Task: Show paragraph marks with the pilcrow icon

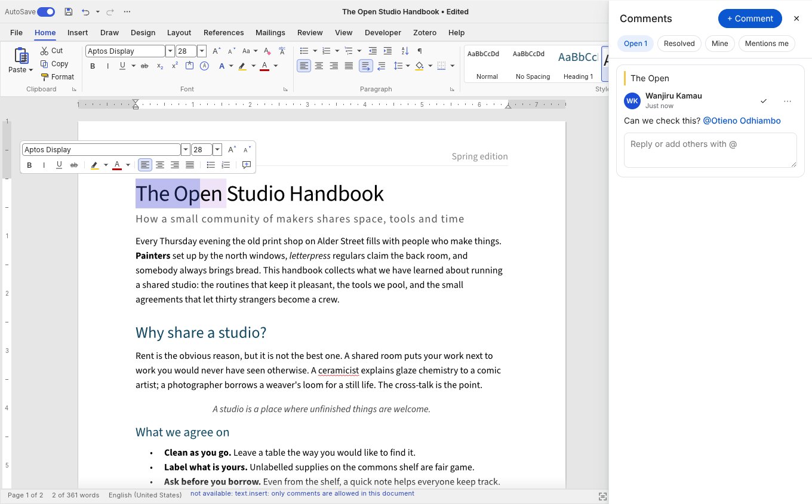Action: point(420,51)
